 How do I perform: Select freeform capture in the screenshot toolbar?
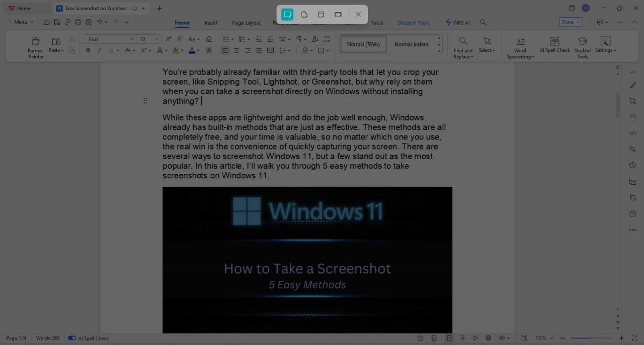tap(304, 14)
